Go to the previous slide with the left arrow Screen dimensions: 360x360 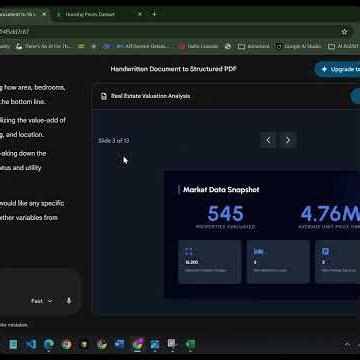268,140
